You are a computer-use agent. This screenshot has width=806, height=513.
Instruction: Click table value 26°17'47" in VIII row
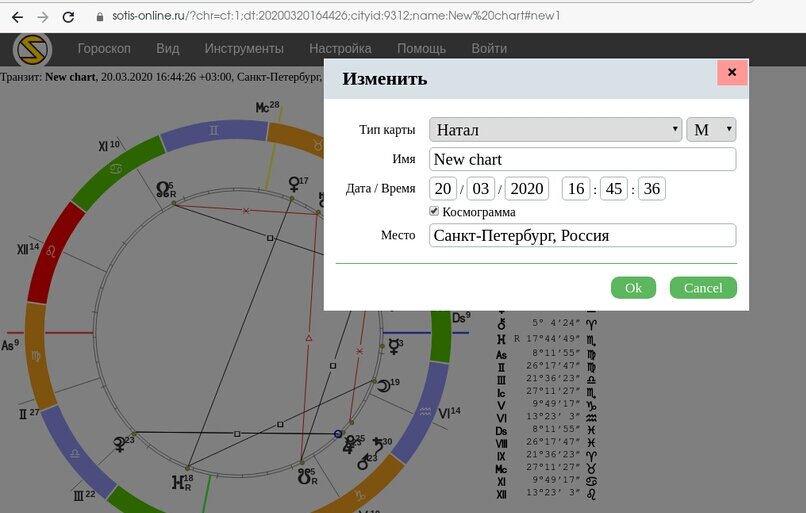pos(553,442)
